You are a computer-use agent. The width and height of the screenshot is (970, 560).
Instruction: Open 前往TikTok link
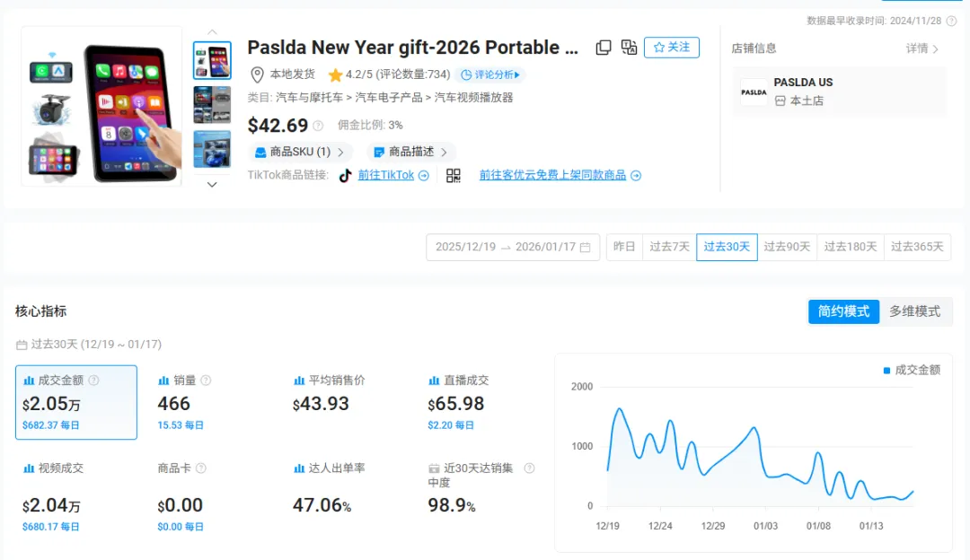pos(387,175)
